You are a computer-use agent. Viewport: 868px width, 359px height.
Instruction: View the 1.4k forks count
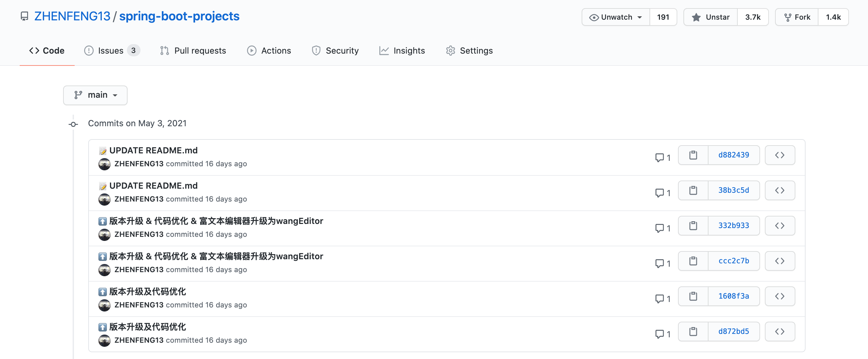point(833,17)
